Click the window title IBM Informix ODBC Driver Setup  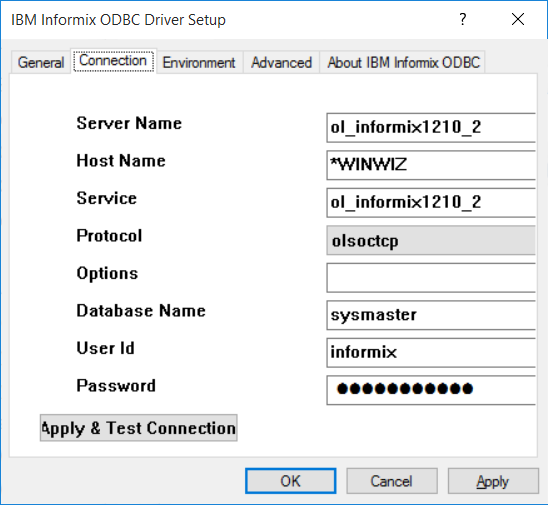[118, 20]
